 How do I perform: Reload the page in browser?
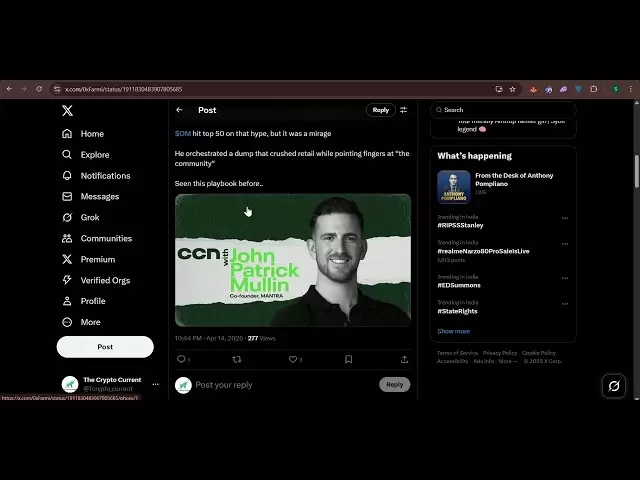(39, 89)
